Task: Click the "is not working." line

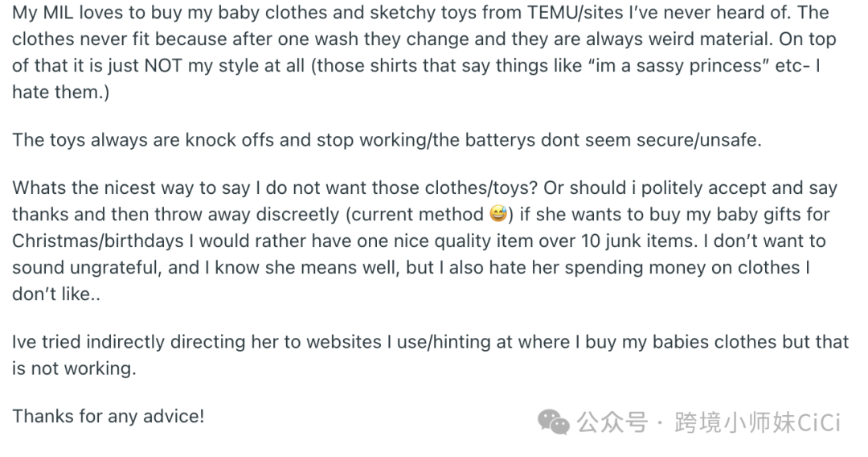Action: pos(74,368)
